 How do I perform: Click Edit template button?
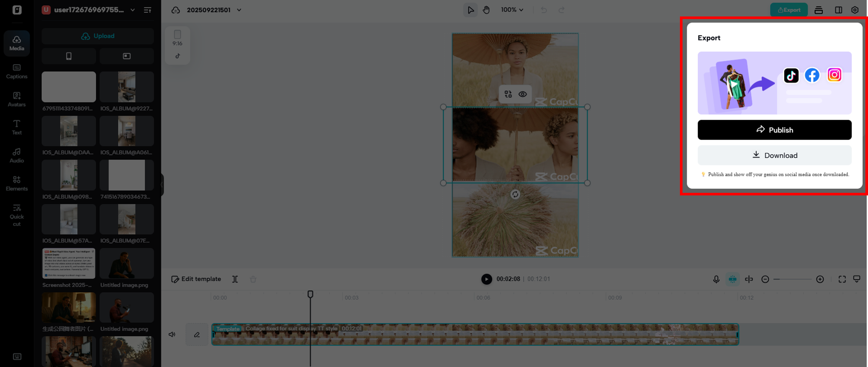(196, 279)
